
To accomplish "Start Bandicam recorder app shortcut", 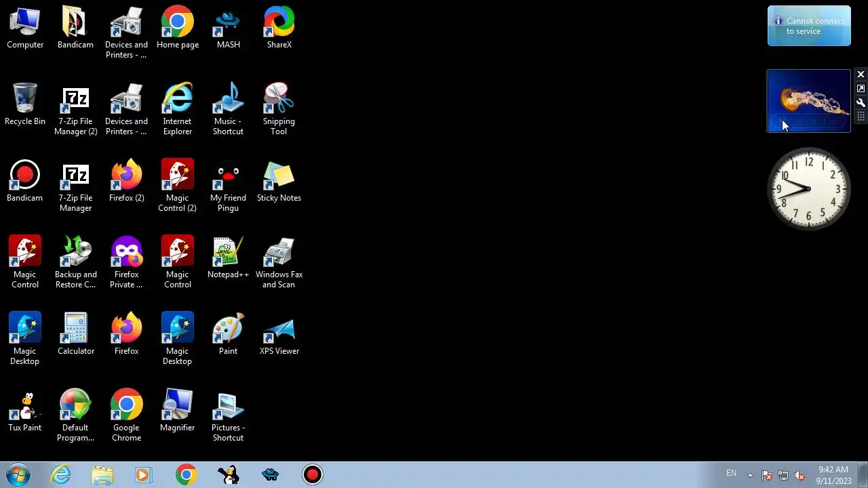I will 25,182.
